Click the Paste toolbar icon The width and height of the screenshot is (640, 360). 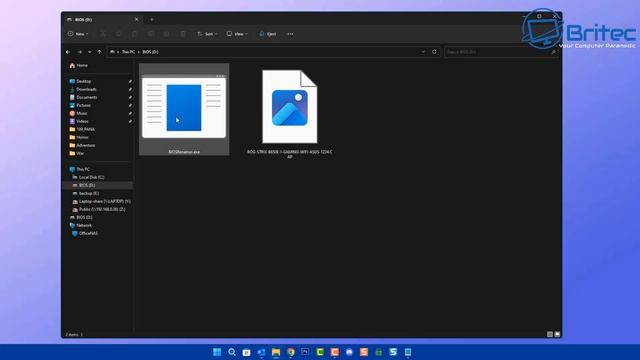(x=134, y=34)
